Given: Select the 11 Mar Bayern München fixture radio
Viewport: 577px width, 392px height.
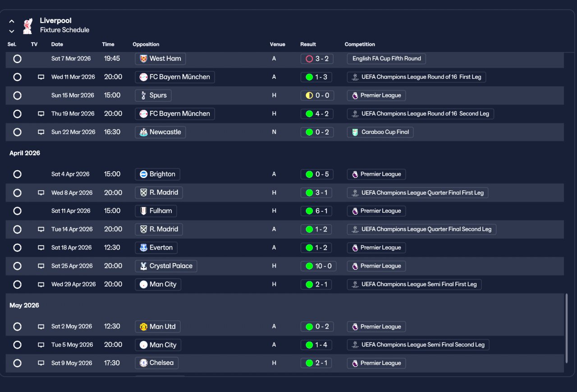Looking at the screenshot, I should [17, 77].
